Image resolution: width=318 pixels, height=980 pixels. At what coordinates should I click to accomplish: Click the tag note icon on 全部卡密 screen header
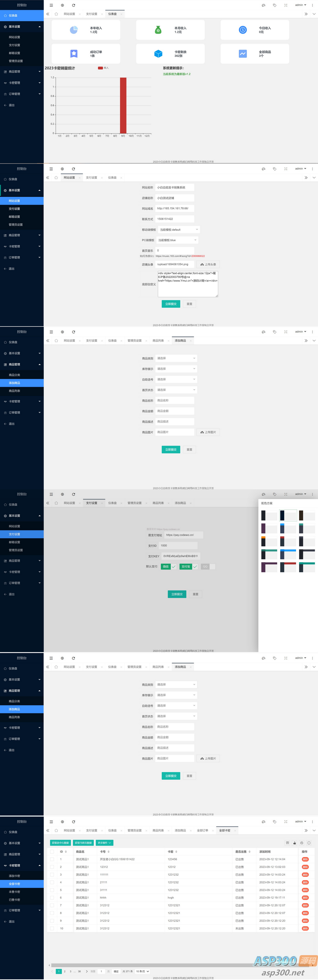[274, 821]
